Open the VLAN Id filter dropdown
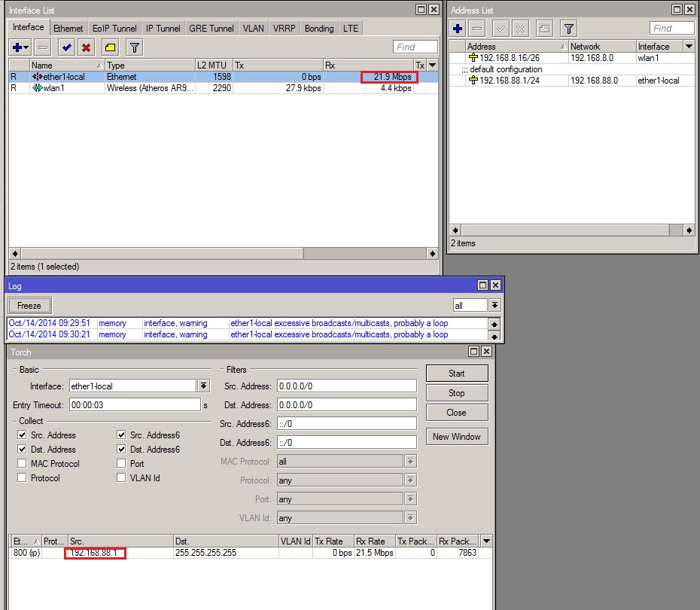700x610 pixels. (x=411, y=517)
